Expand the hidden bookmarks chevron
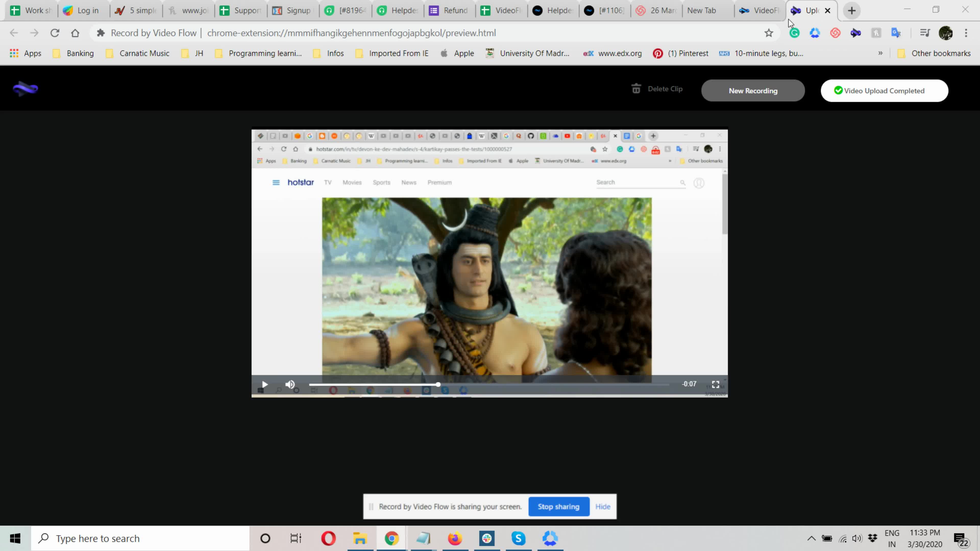 (880, 53)
